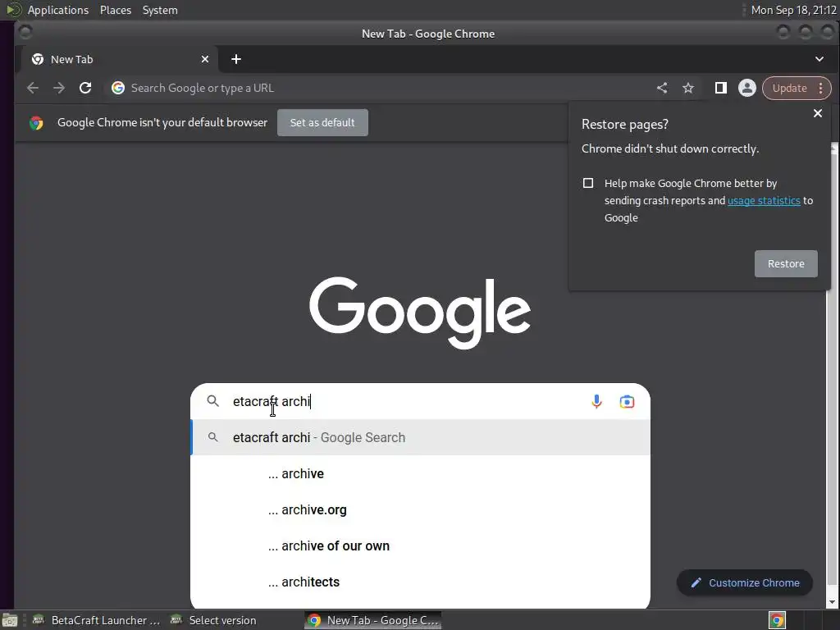Choose the 'etacraft archi - Google Search' suggestion
Viewport: 840px width, 630px height.
pos(421,438)
